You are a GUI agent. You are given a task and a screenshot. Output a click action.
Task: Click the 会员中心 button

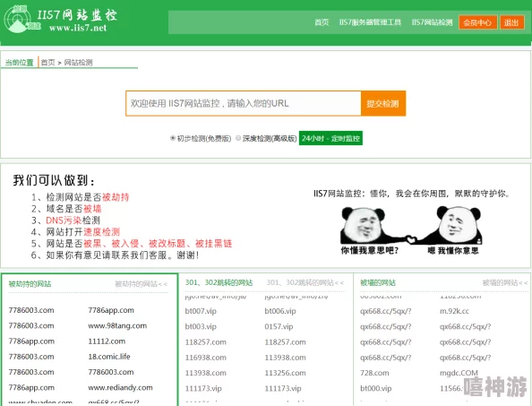[477, 22]
